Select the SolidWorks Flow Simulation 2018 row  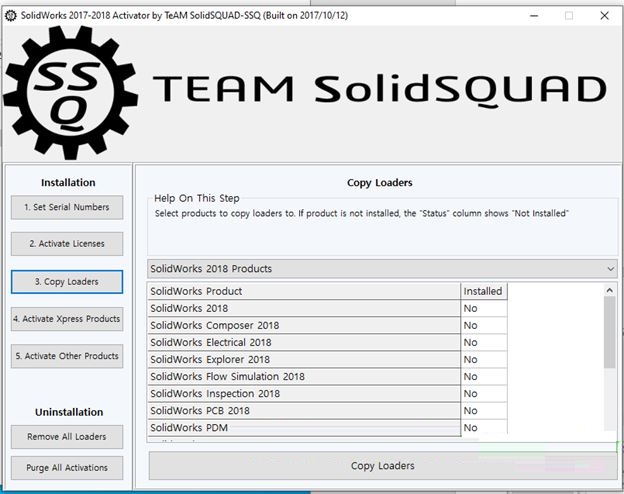tap(327, 377)
